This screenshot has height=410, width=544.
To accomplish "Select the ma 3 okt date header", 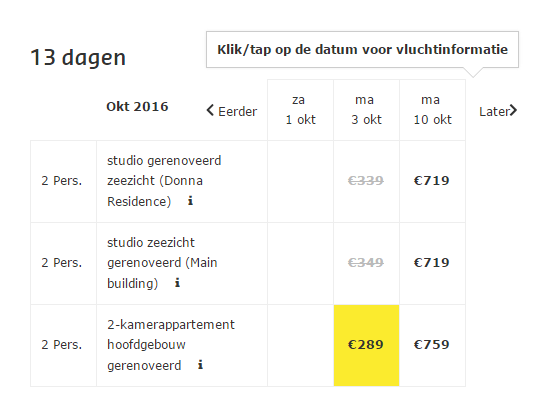I will click(x=366, y=110).
